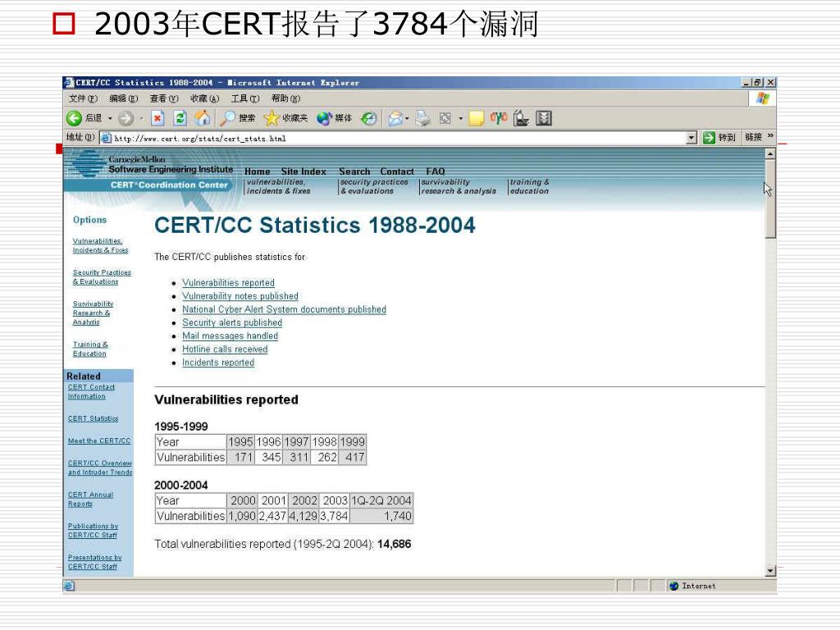This screenshot has width=840, height=630.
Task: Open the 帮助(H) menu
Action: point(285,98)
